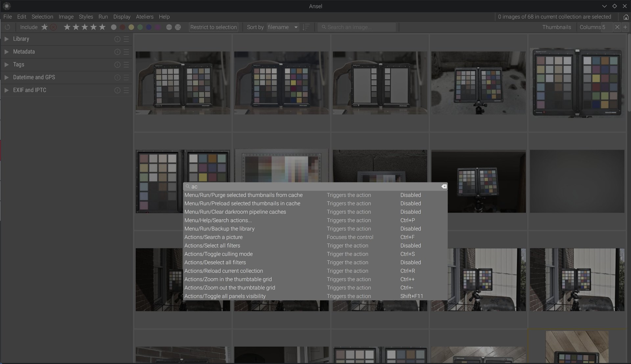Toggle the unrated star filter next to Include
The width and height of the screenshot is (631, 364).
coord(44,27)
